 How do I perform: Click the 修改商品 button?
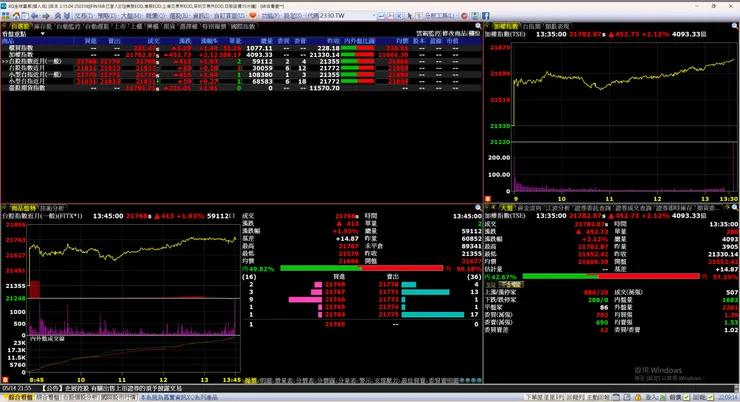coord(454,34)
